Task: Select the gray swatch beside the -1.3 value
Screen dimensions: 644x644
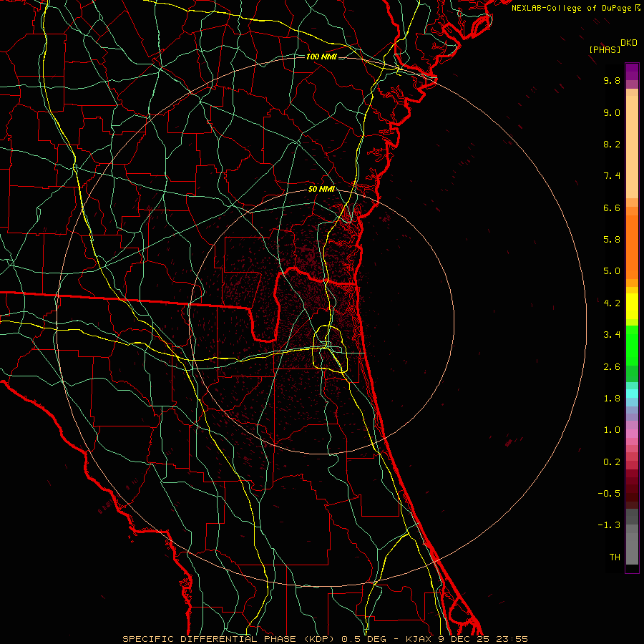Action: click(x=632, y=526)
